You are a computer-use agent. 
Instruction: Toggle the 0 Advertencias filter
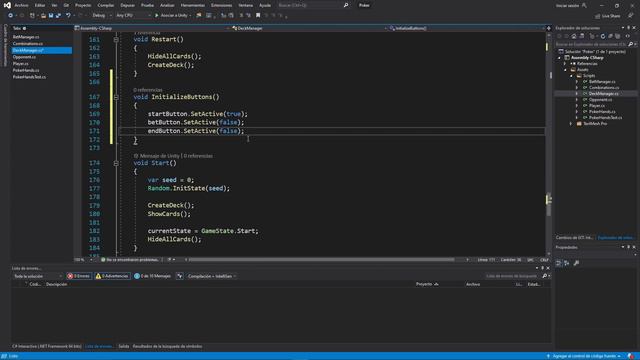click(x=112, y=276)
